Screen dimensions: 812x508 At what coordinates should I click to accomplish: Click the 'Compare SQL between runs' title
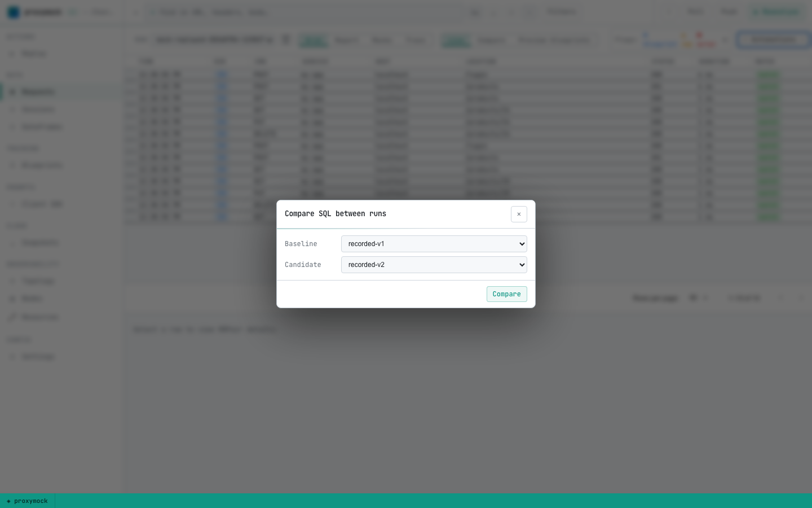[336, 214]
